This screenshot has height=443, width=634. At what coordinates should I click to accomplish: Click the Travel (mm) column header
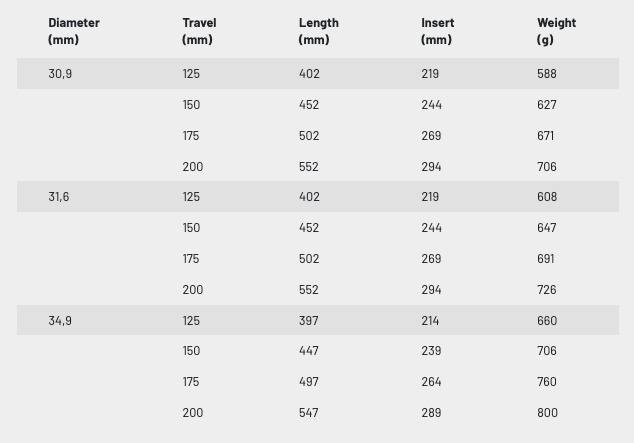click(x=199, y=31)
